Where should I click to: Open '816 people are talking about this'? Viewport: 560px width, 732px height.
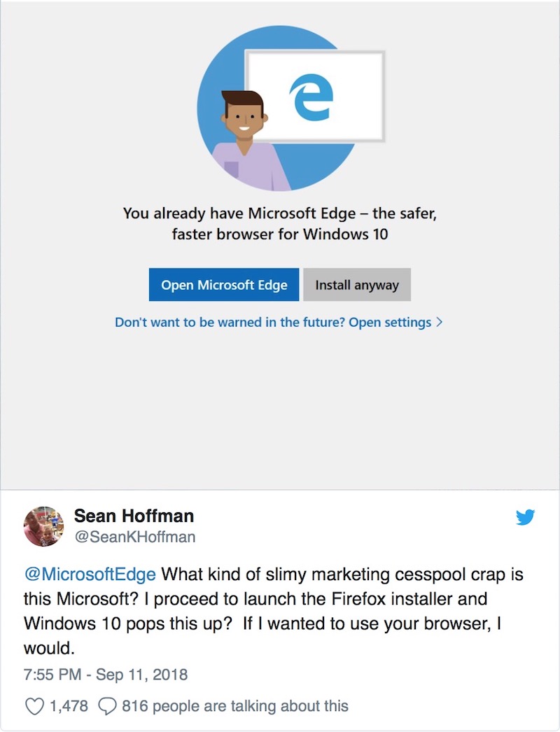235,706
